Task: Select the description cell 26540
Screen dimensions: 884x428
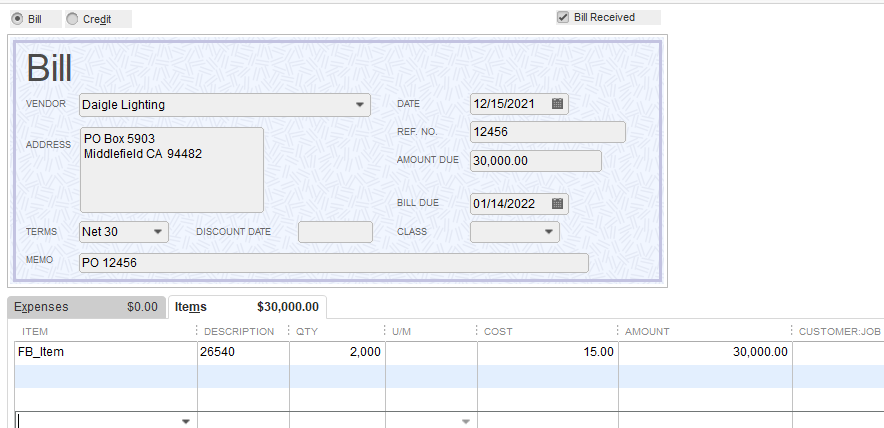Action: tap(243, 352)
